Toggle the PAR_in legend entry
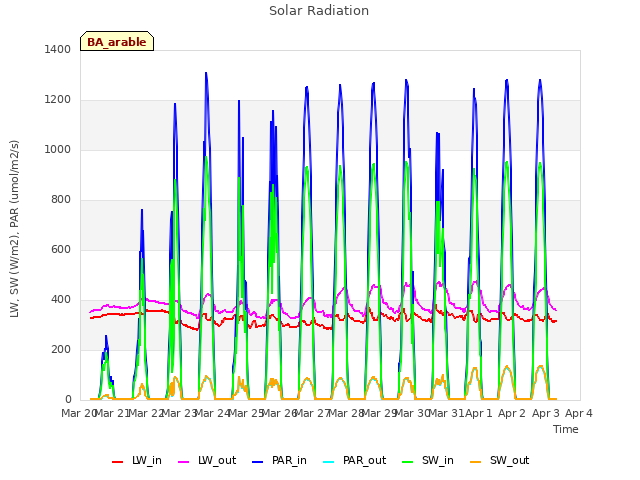Viewport: 640px width, 480px height. (x=280, y=461)
